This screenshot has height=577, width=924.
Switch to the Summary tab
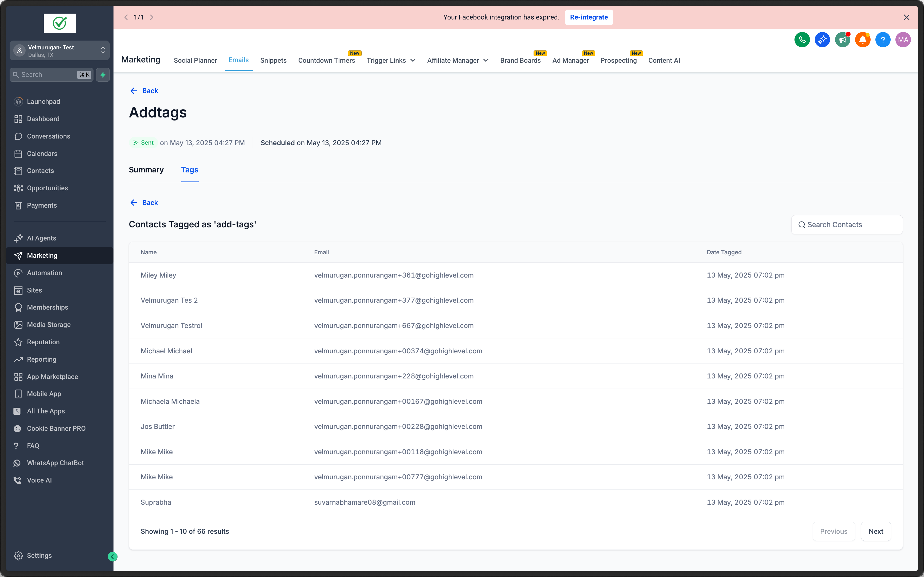tap(146, 170)
